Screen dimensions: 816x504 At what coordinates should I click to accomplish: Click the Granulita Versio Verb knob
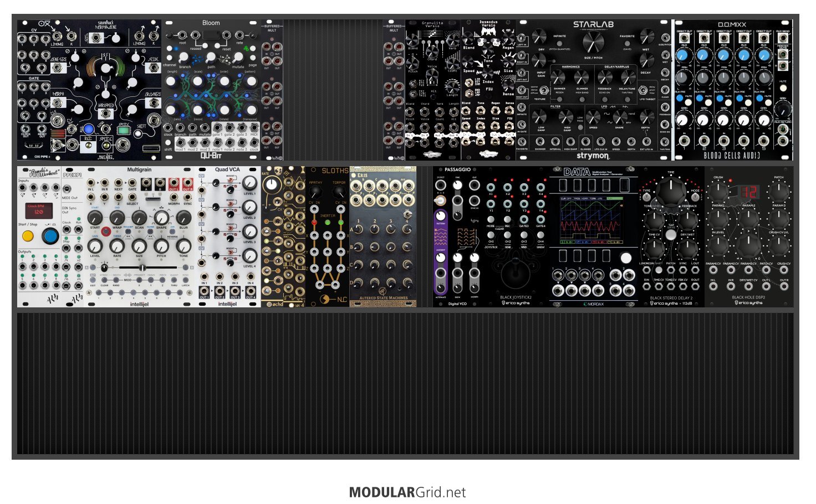[452, 40]
